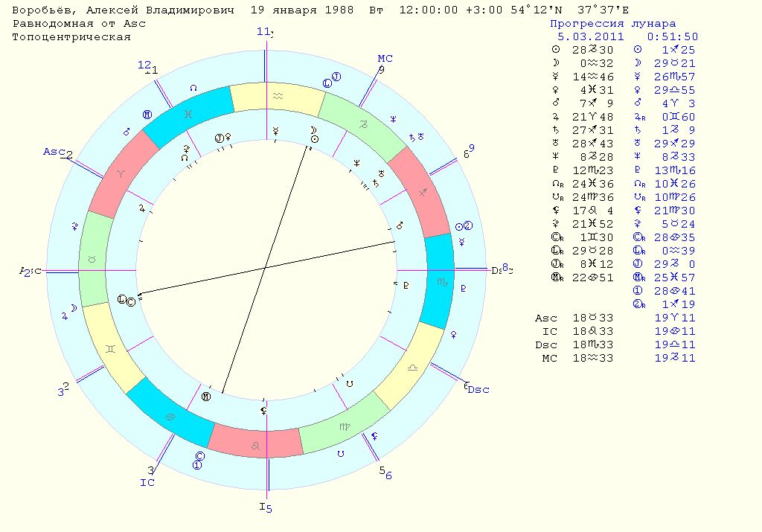The height and width of the screenshot is (532, 762).
Task: Click the natal Pluto value 12 Scorpio 23
Action: tap(592, 170)
